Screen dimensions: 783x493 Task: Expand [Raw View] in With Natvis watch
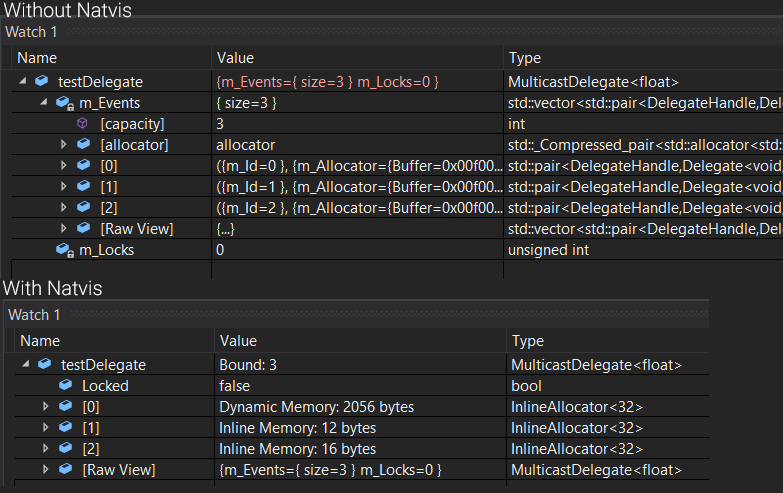[x=45, y=469]
